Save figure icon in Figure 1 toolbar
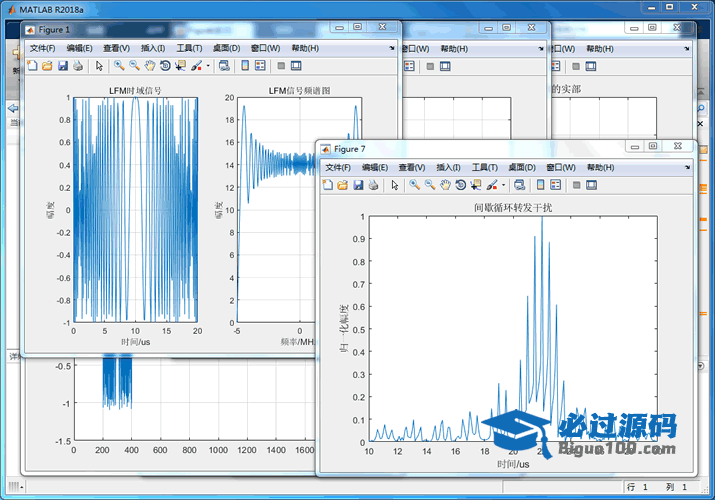The image size is (715, 500). click(x=62, y=66)
